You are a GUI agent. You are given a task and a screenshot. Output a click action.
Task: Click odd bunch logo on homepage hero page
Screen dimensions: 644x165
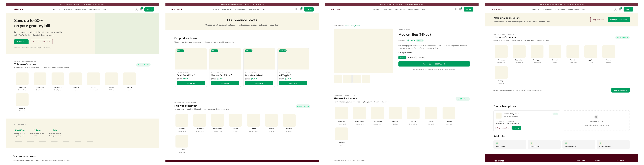pyautogui.click(x=17, y=9)
